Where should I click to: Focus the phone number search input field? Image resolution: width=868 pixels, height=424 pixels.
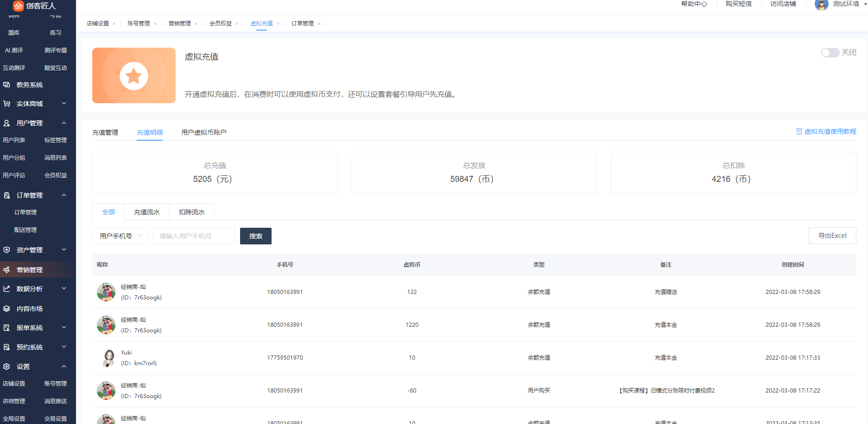pos(194,236)
